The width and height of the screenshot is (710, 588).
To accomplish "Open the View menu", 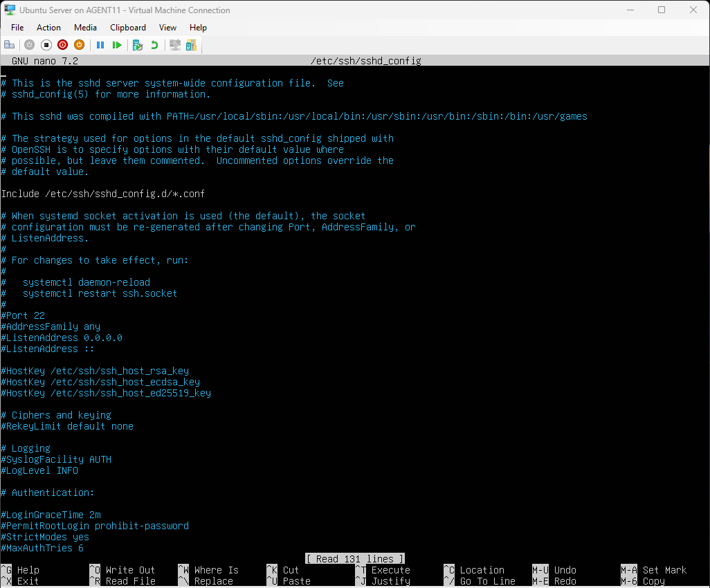I will pyautogui.click(x=167, y=28).
